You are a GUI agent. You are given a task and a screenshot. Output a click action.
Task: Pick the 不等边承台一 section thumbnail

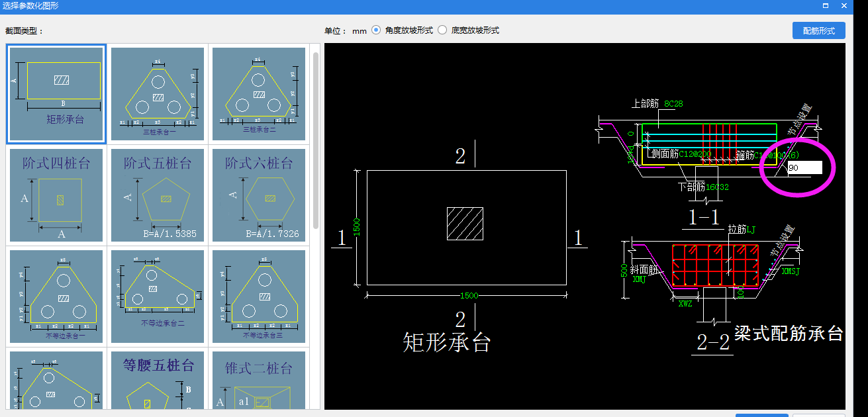[x=56, y=297]
